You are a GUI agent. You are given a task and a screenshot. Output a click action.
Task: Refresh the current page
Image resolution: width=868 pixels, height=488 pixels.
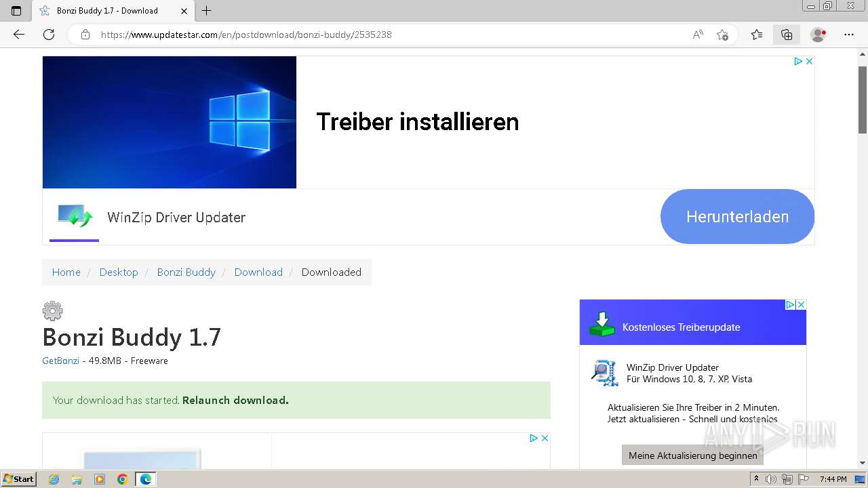49,35
